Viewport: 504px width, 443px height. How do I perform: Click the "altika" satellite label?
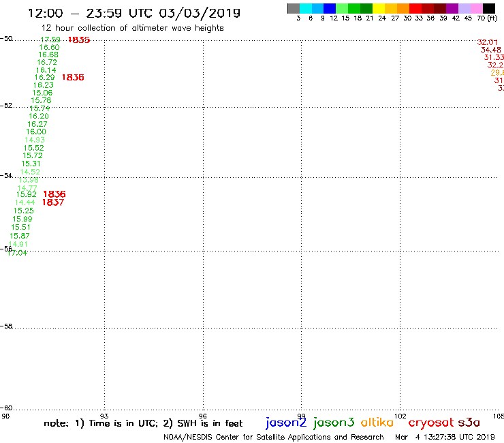(x=377, y=423)
